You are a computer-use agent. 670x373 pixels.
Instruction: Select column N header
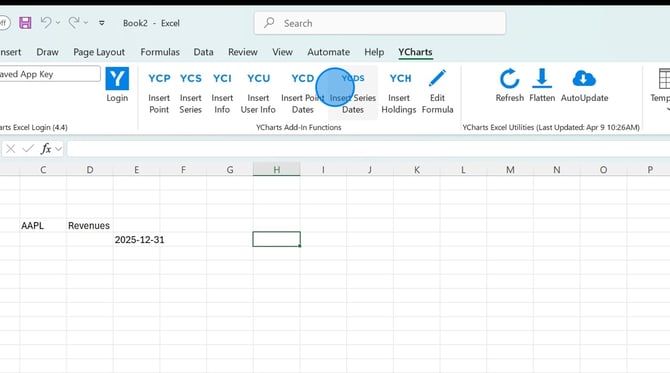[x=557, y=170]
